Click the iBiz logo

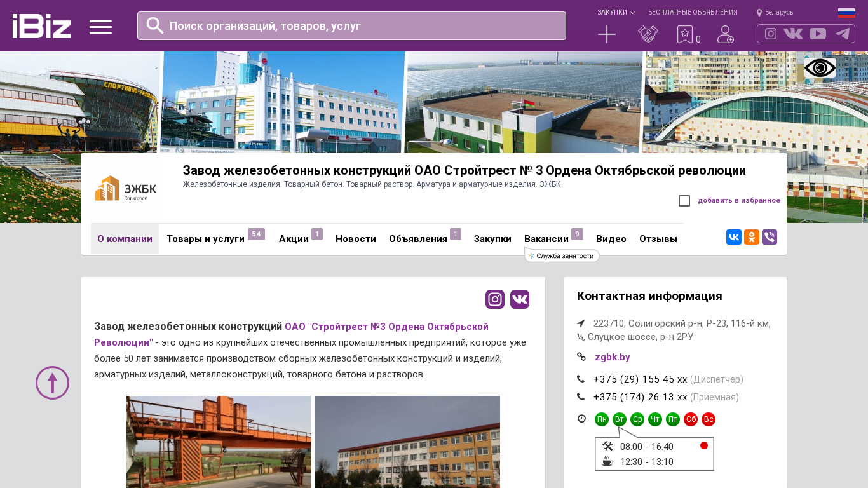click(x=41, y=26)
